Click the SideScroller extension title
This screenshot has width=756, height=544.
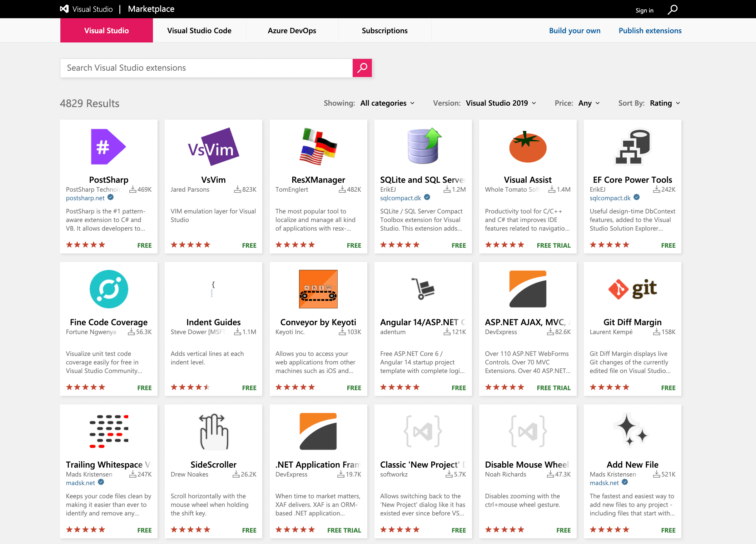pyautogui.click(x=213, y=465)
